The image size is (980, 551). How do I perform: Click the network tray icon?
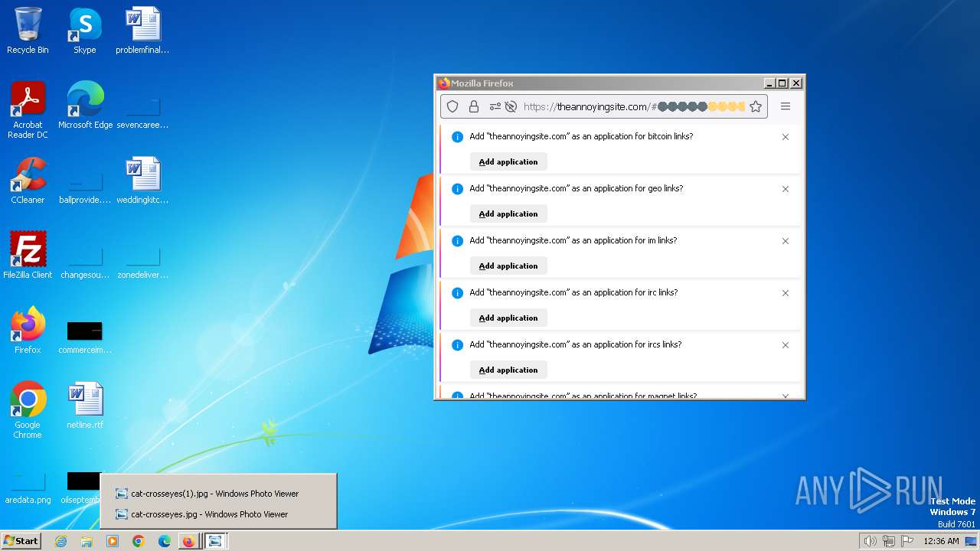click(x=889, y=541)
